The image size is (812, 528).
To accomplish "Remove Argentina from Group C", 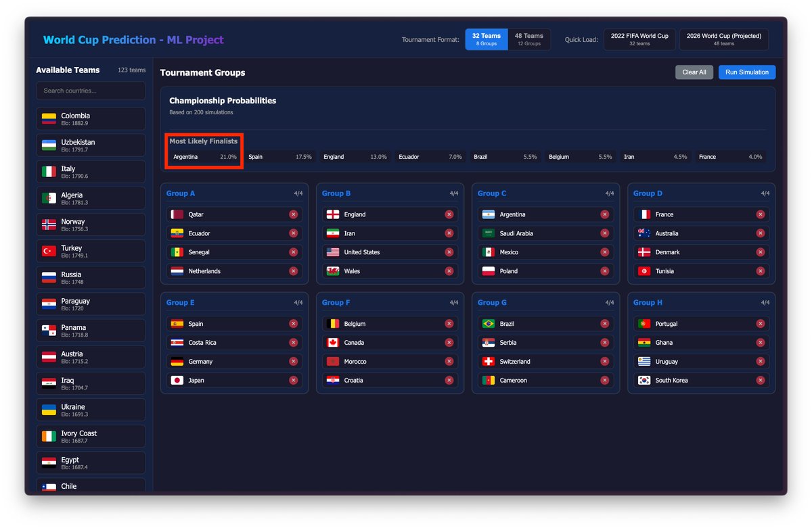I will click(604, 214).
